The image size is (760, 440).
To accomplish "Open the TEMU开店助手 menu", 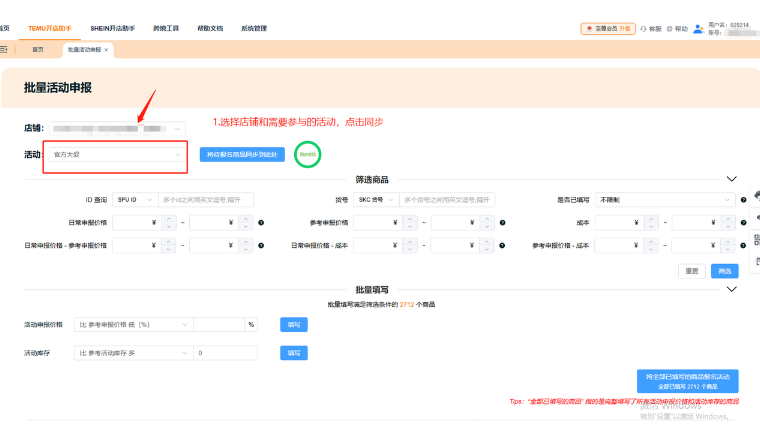I will [x=49, y=29].
